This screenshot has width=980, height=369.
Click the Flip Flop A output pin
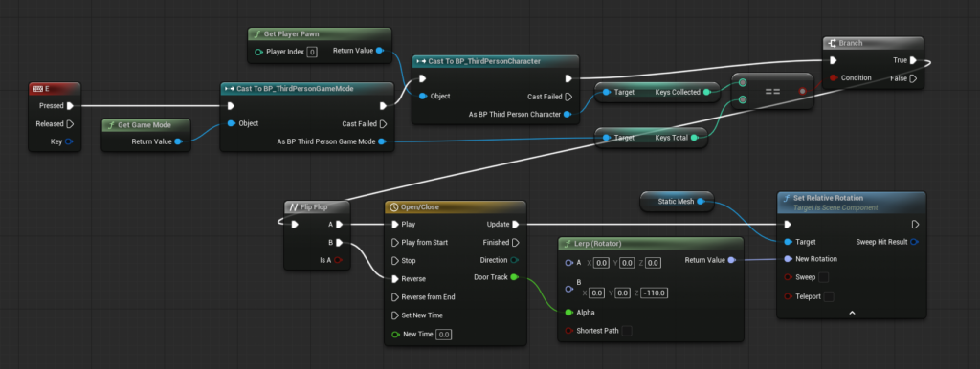[x=339, y=224]
